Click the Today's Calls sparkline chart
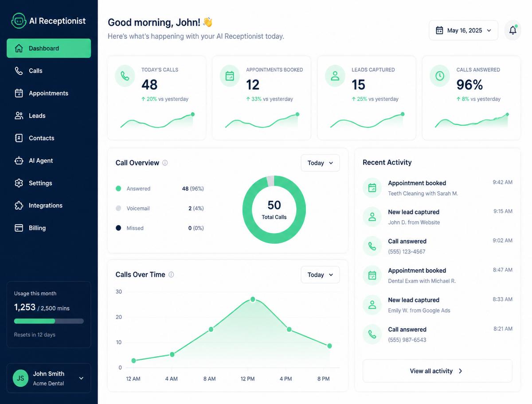The image size is (532, 404). pos(157,121)
